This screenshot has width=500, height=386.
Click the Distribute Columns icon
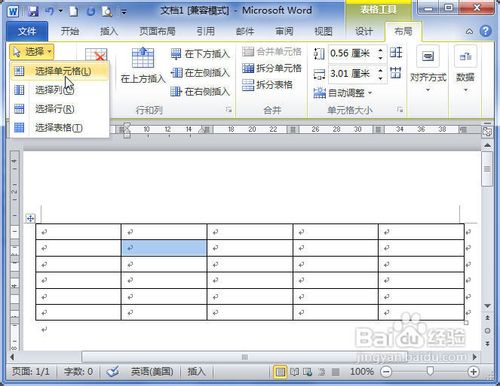click(x=396, y=72)
